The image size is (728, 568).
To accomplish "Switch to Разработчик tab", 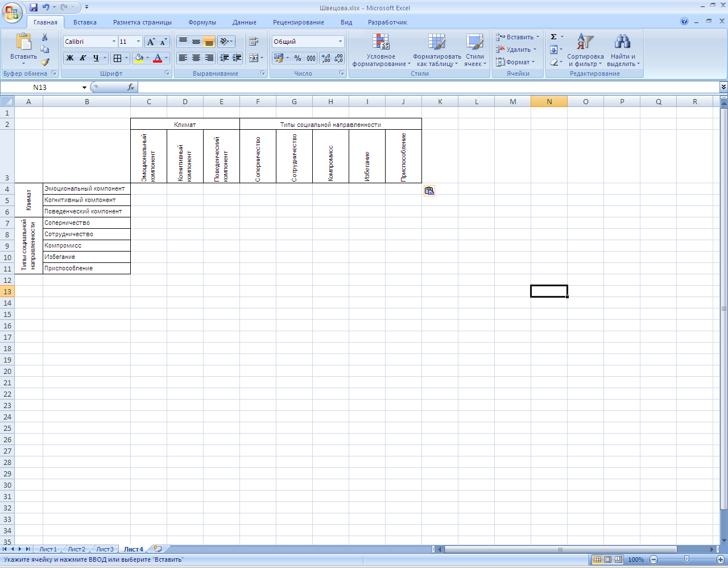I will [387, 22].
